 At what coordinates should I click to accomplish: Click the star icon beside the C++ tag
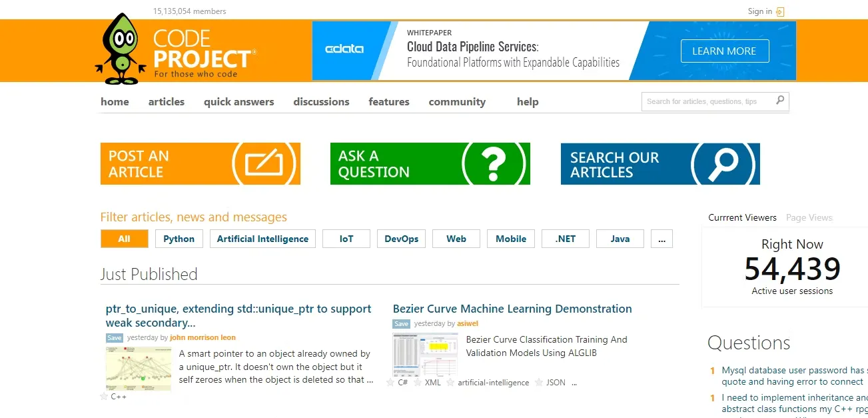click(104, 397)
